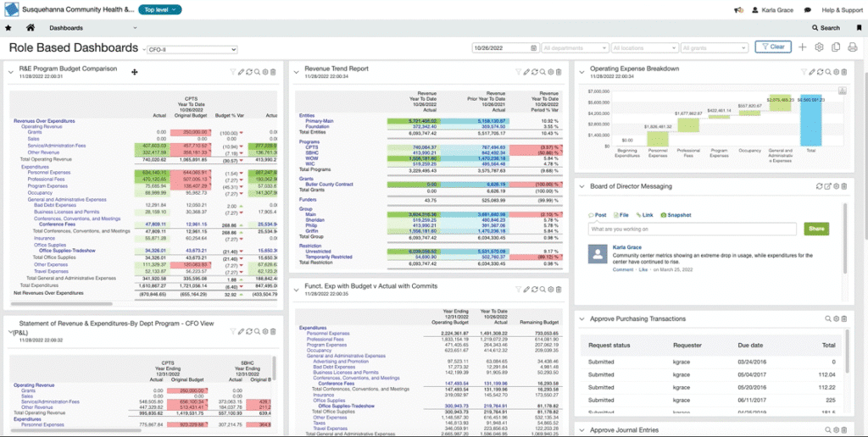Open the All locations filter dropdown
Screen dimensions: 868x437
[x=645, y=48]
